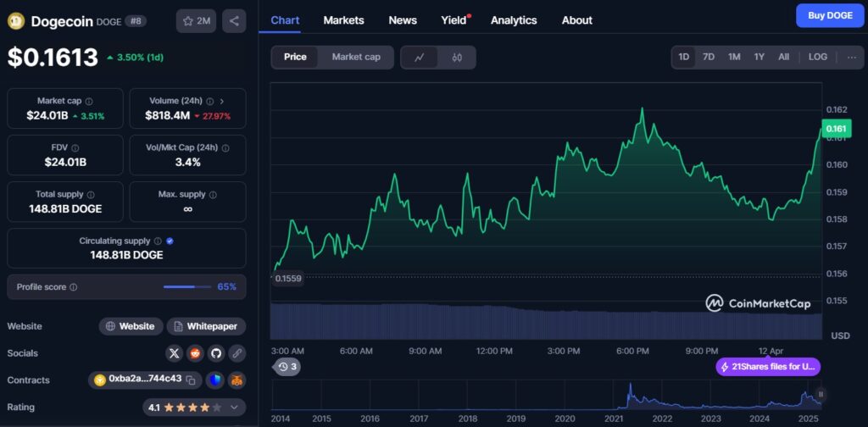
Task: Click the $818.4M volume value
Action: pyautogui.click(x=168, y=115)
